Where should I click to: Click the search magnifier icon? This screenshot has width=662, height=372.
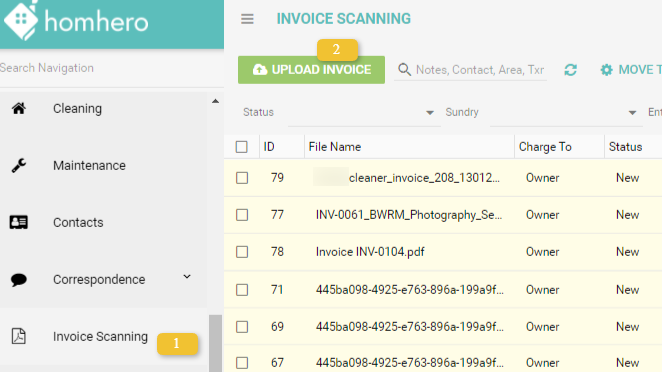pos(404,70)
